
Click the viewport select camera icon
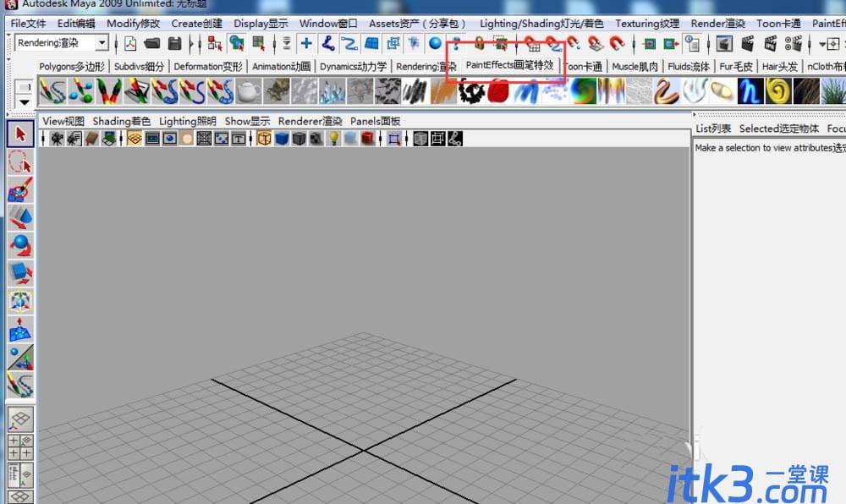[x=57, y=139]
